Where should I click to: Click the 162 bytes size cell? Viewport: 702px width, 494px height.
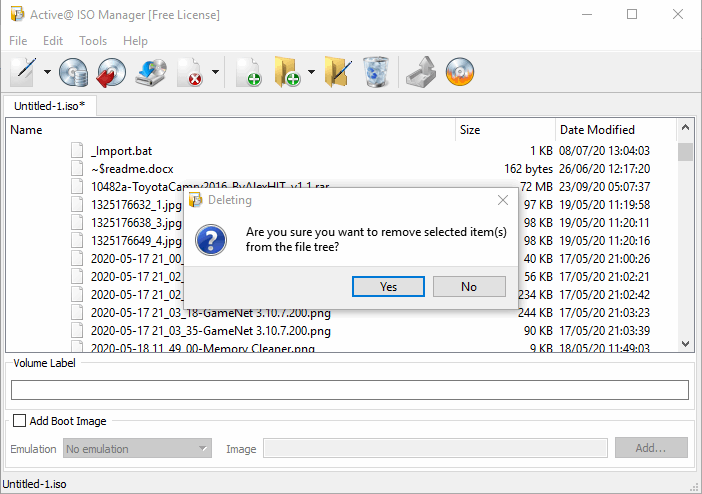[x=528, y=169]
